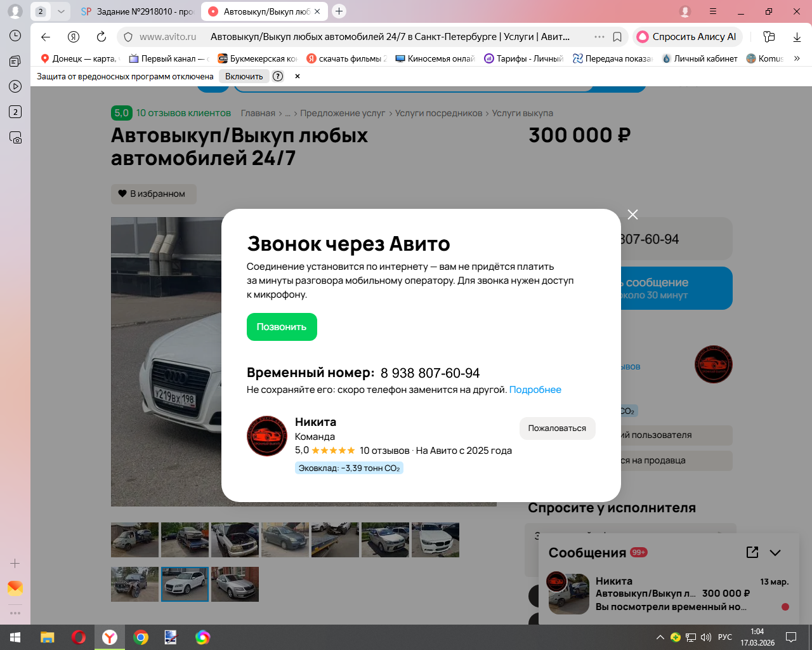This screenshot has width=812, height=650.
Task: Reload the page with refresh icon
Action: pos(101,37)
